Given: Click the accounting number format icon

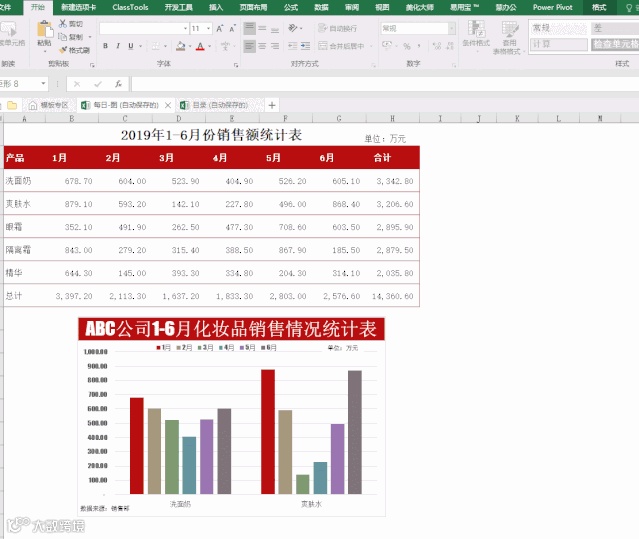Looking at the screenshot, I should tap(387, 46).
